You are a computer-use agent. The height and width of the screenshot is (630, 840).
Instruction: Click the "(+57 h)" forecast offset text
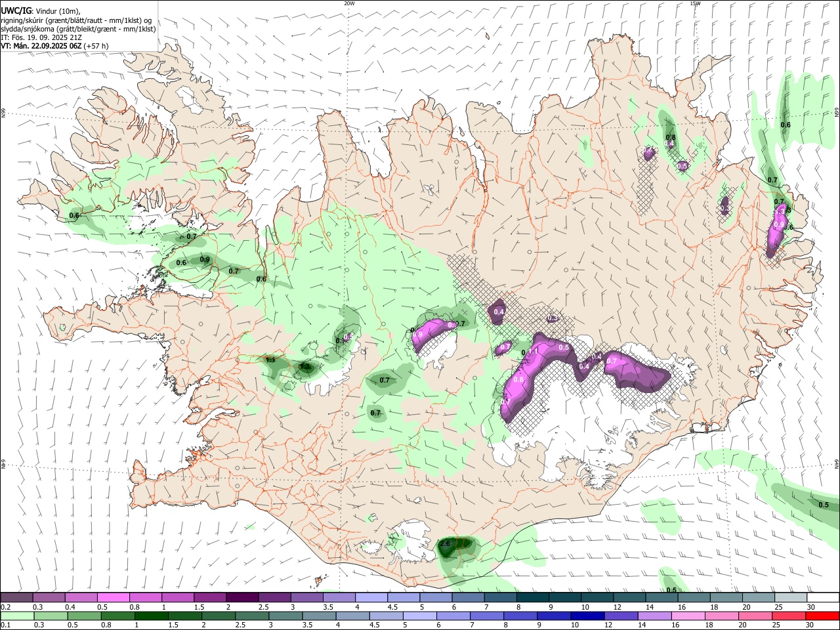(x=96, y=46)
